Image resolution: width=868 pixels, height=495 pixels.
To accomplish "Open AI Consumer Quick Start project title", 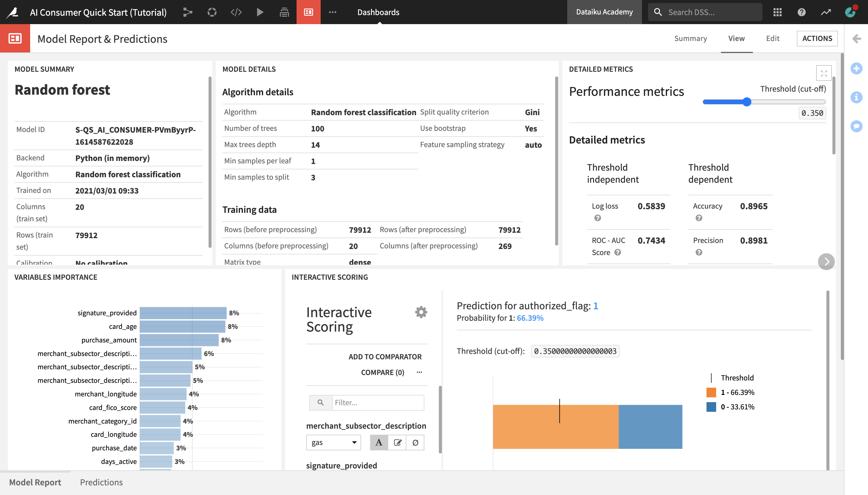I will point(98,12).
